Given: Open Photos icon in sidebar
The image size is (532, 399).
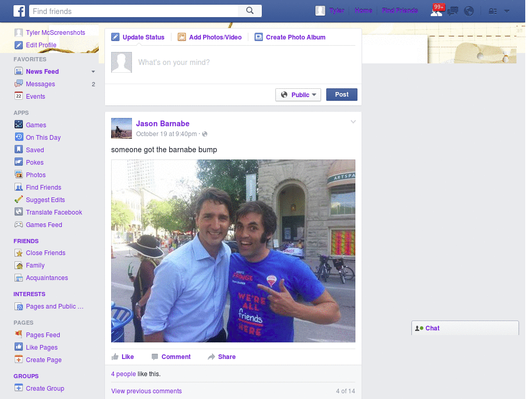Looking at the screenshot, I should pos(19,175).
